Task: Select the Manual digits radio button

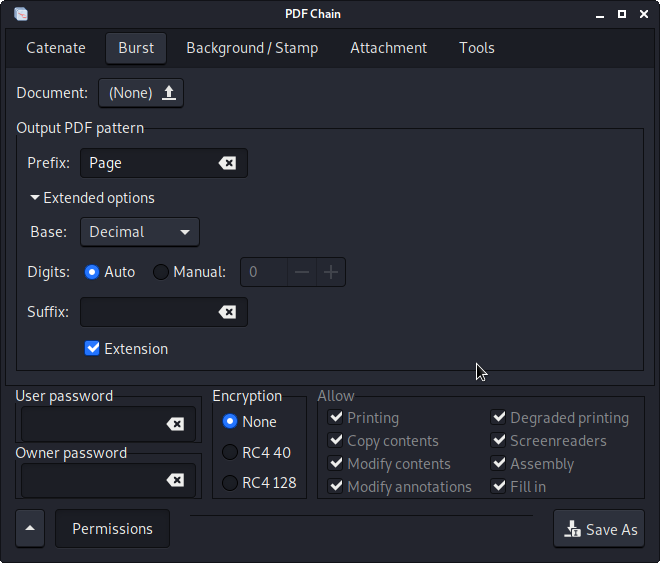Action: point(161,272)
